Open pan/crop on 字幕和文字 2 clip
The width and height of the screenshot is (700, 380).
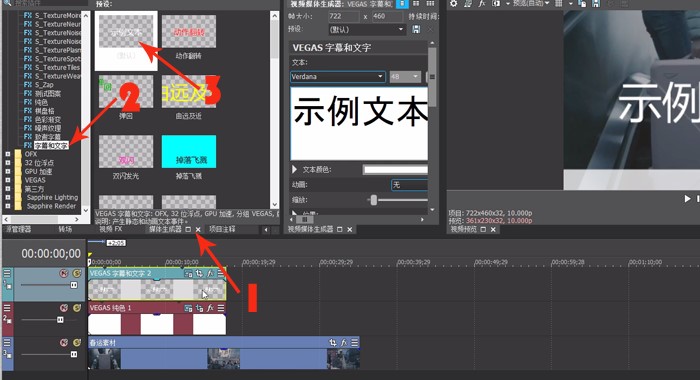pos(199,273)
